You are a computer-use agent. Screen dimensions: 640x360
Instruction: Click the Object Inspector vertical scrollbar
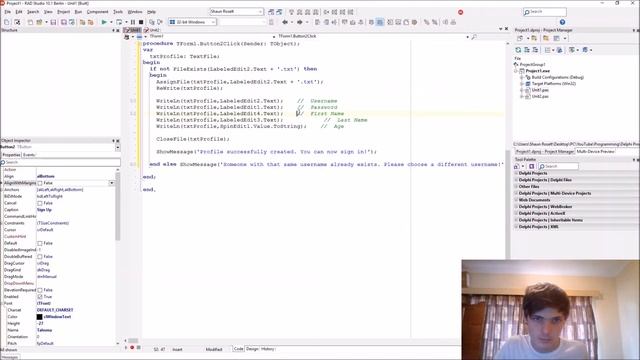118,206
